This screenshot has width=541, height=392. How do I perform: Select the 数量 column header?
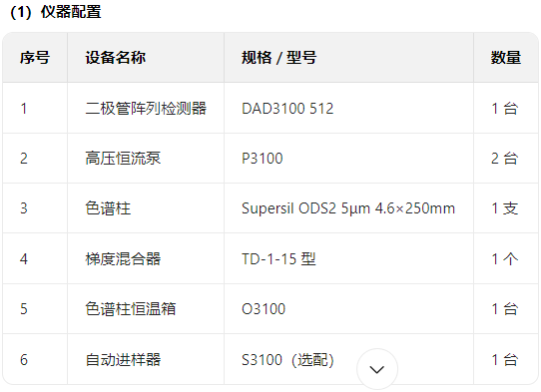click(506, 58)
